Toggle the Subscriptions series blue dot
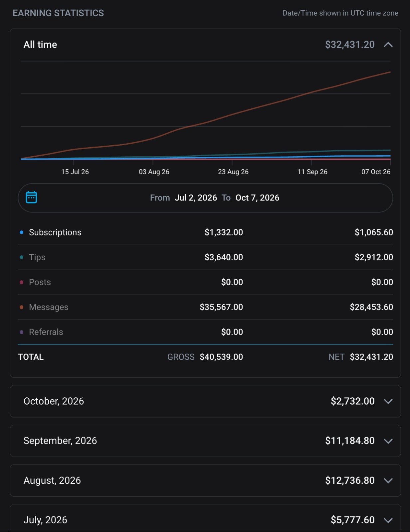The height and width of the screenshot is (532, 410). point(22,232)
